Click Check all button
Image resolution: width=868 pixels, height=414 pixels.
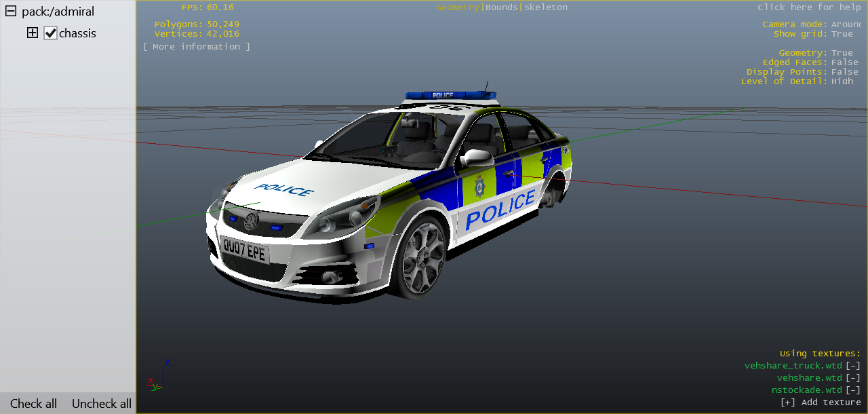pos(33,404)
